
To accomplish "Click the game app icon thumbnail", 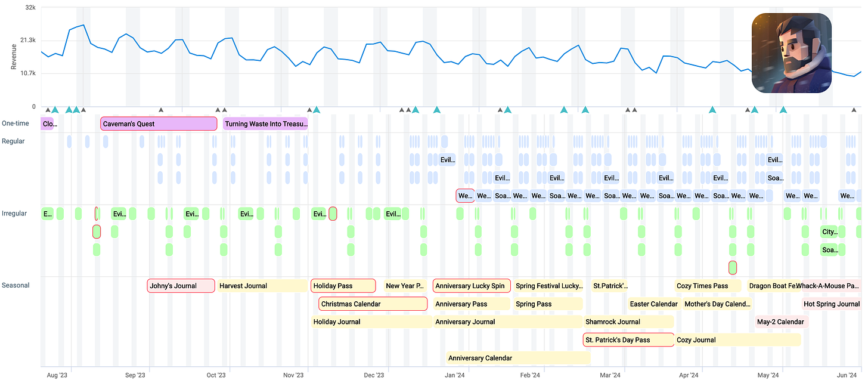I will click(792, 54).
